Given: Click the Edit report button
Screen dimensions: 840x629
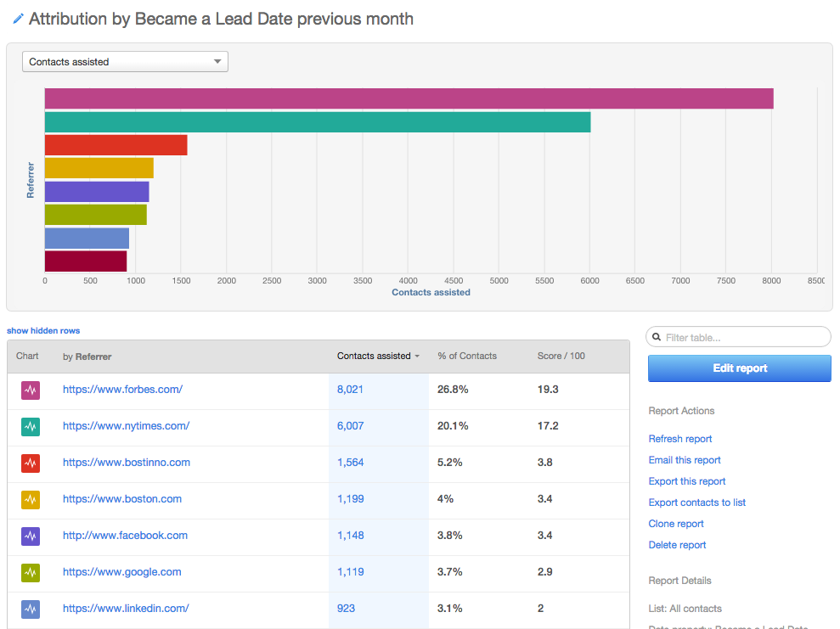Looking at the screenshot, I should [739, 368].
